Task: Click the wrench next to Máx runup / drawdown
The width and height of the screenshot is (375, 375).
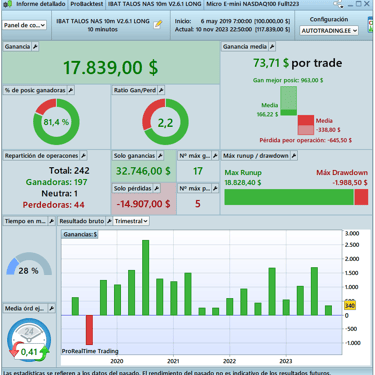Action: coord(294,156)
